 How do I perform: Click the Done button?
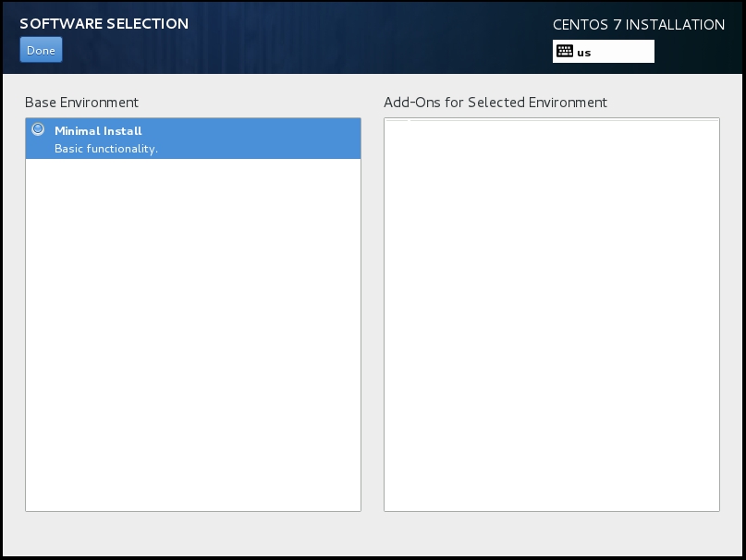41,50
